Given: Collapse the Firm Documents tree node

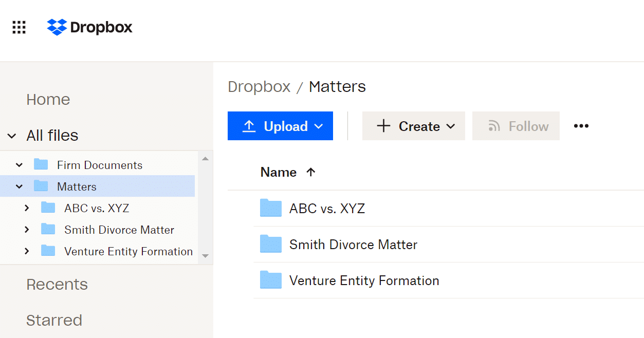Looking at the screenshot, I should coord(20,165).
